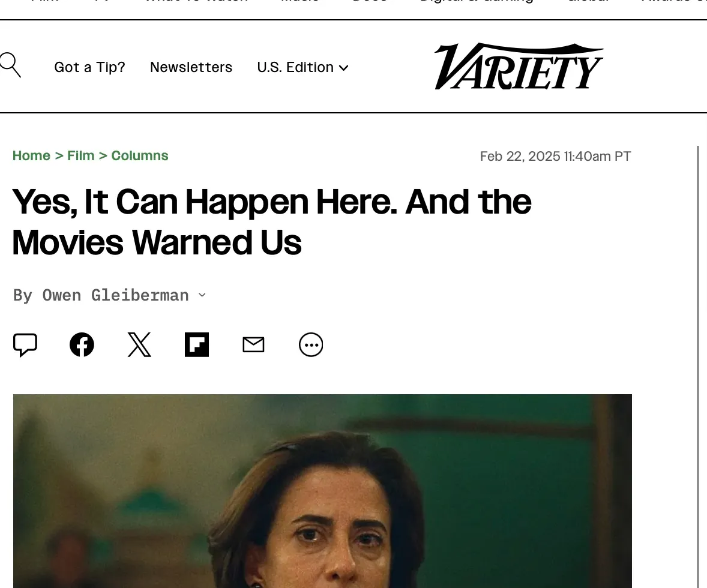
Task: Share article on Facebook
Action: [82, 345]
